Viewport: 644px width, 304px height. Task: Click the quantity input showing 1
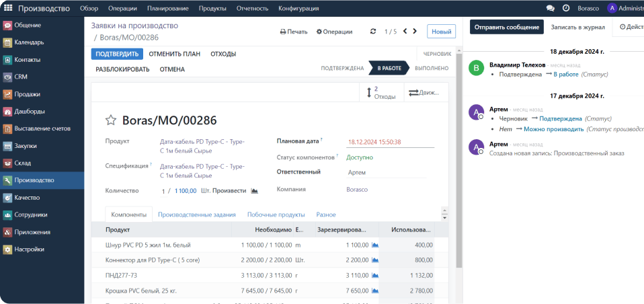click(163, 191)
